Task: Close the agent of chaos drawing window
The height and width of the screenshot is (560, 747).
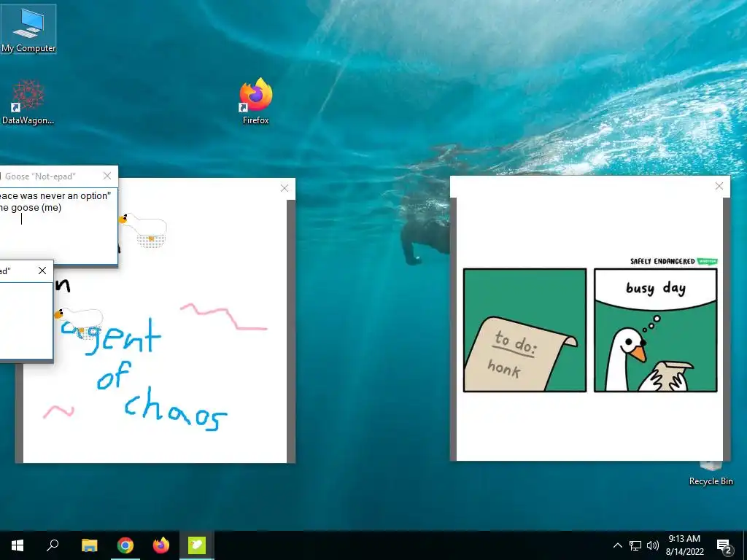Action: pos(285,188)
